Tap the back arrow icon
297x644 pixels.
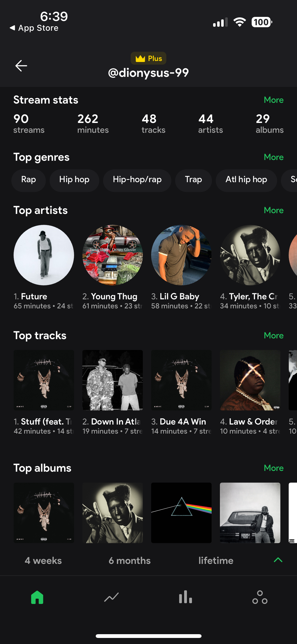pos(21,66)
